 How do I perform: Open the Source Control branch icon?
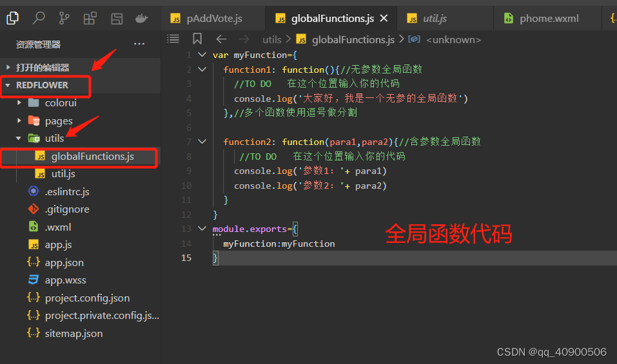click(x=64, y=18)
